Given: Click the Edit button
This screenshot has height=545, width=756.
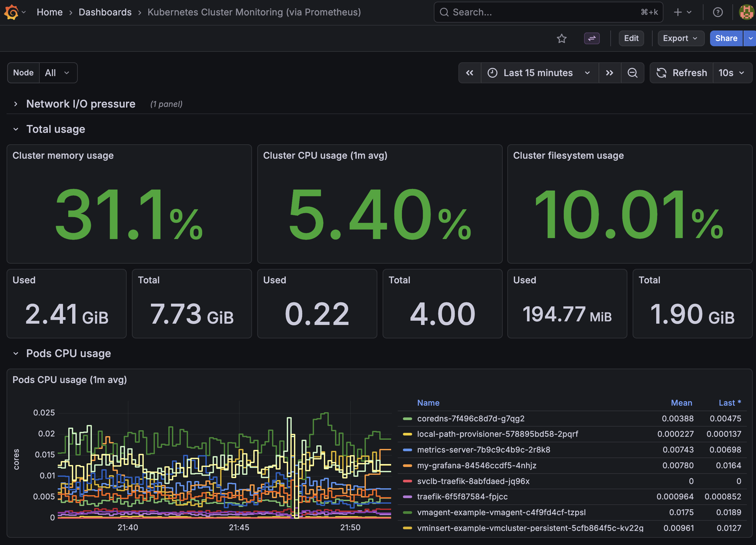Looking at the screenshot, I should [x=631, y=38].
